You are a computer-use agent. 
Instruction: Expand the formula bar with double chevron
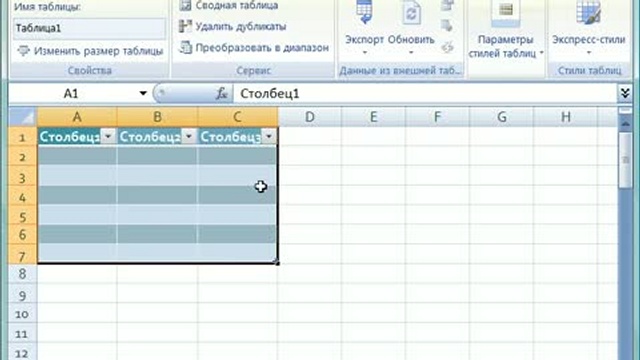[625, 93]
